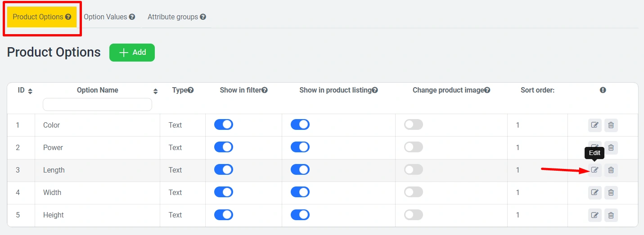Click the edit icon for Color option
Viewport: 644px width, 235px height.
click(594, 125)
